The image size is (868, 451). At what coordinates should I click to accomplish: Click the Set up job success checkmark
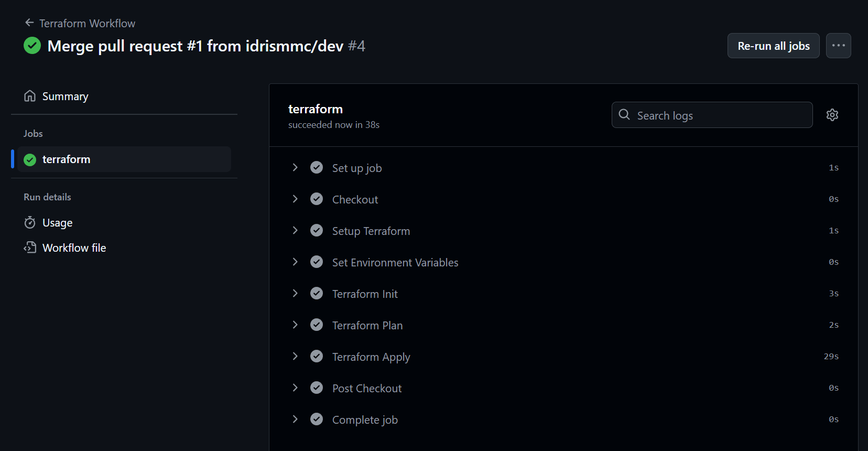pyautogui.click(x=317, y=167)
